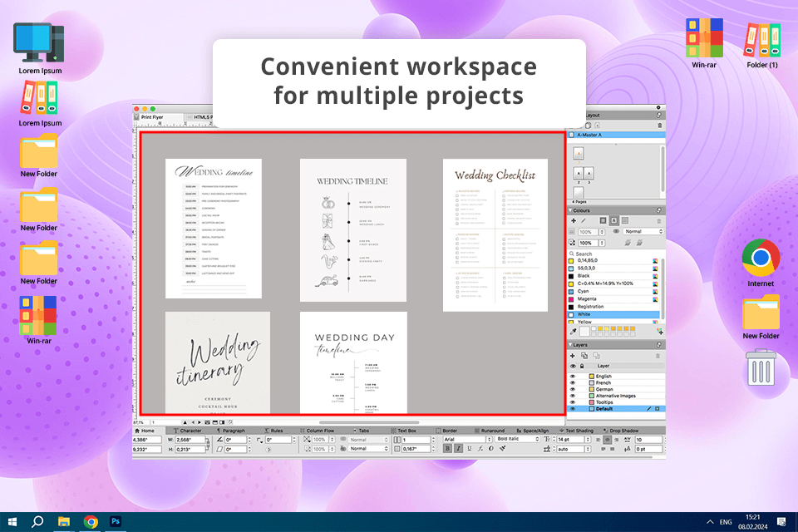
Task: Hide the English layer
Action: 573,377
